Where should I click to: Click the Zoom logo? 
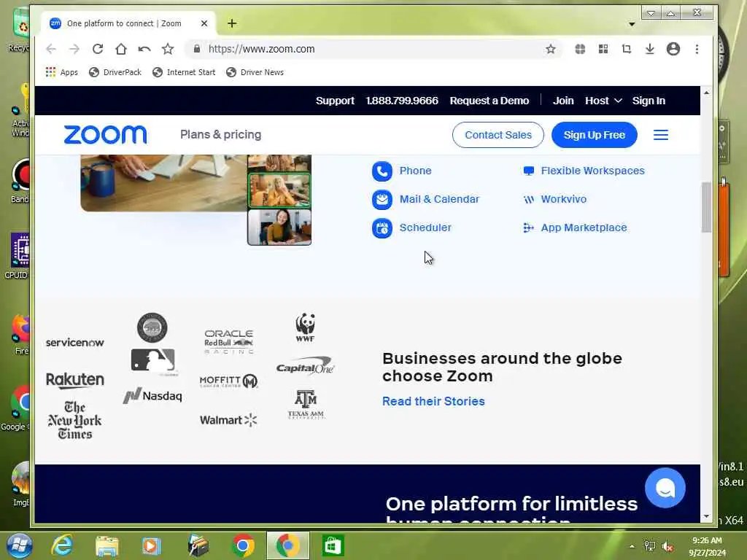[105, 135]
